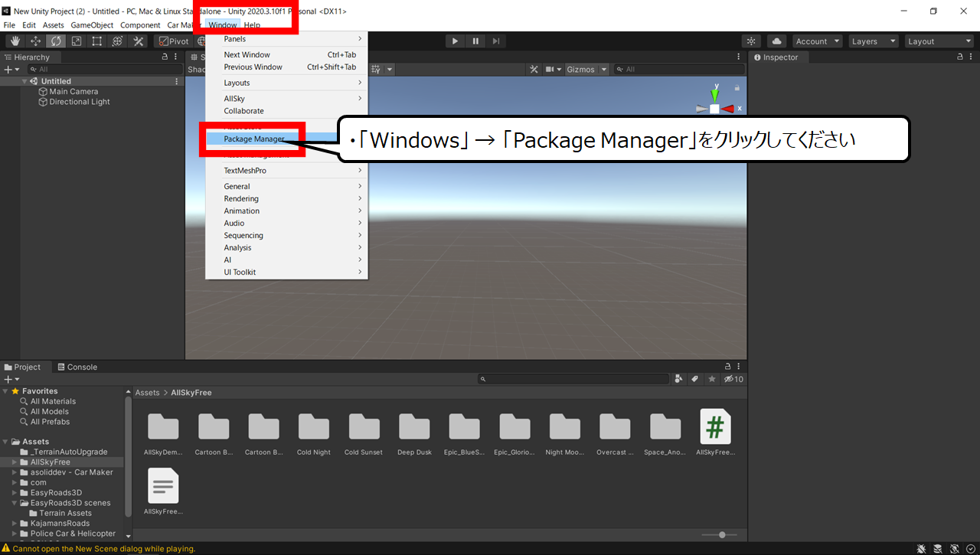
Task: Select the Rect tool in toolbar
Action: click(x=97, y=41)
